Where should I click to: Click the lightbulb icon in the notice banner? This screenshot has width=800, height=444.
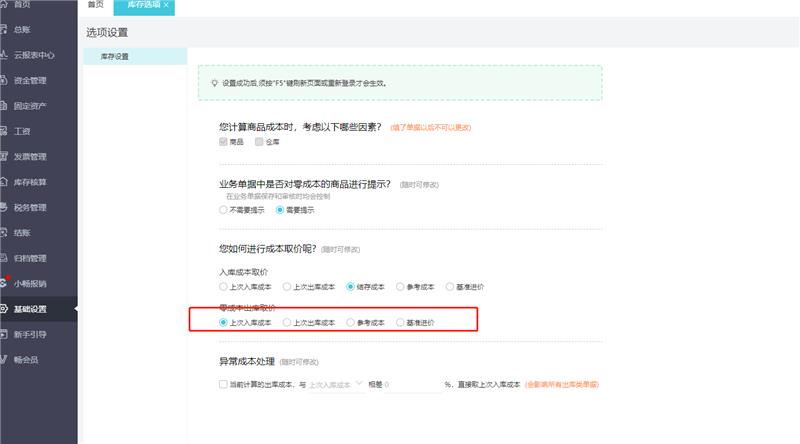point(213,83)
